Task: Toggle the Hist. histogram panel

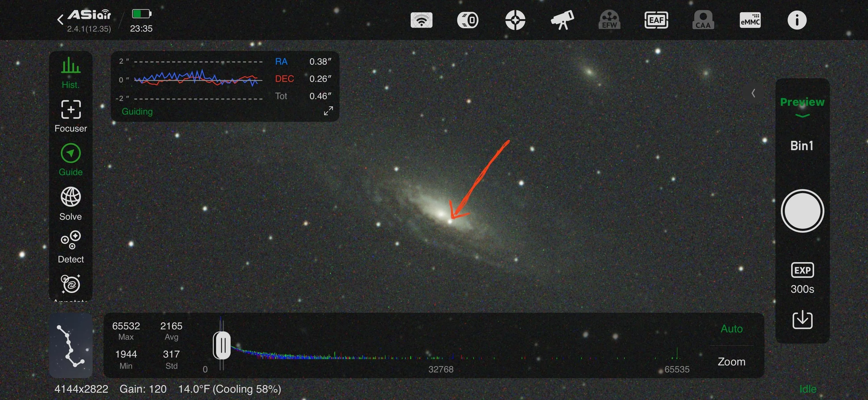Action: [x=70, y=72]
